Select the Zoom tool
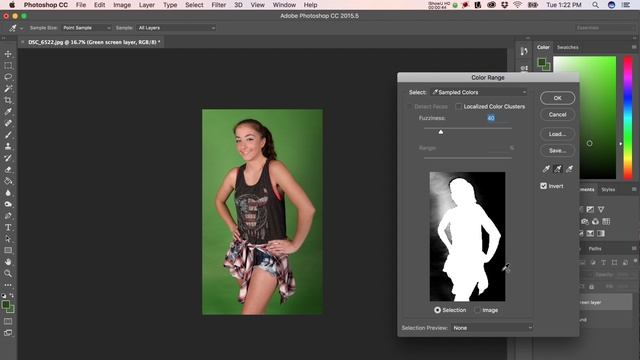This screenshot has height=360, width=640. tap(8, 273)
